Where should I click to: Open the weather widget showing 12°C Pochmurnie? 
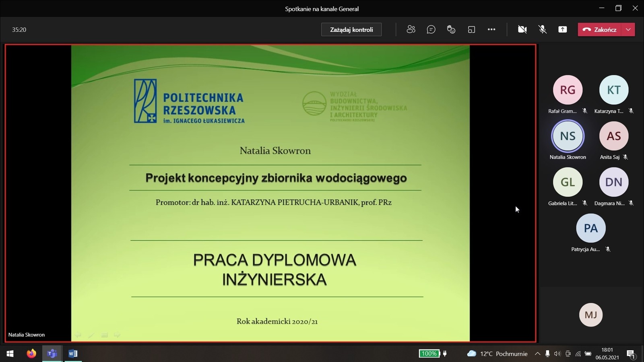pyautogui.click(x=497, y=354)
